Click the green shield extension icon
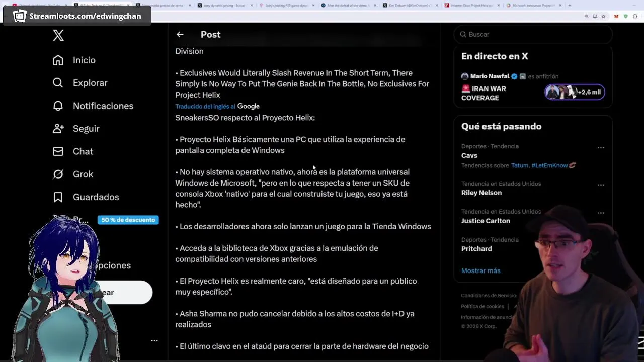This screenshot has height=362, width=644. click(626, 16)
